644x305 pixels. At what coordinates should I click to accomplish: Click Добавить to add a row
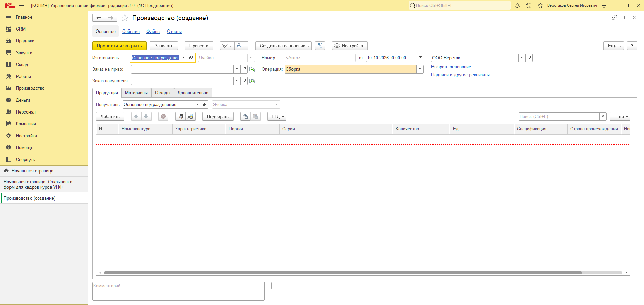pos(110,116)
